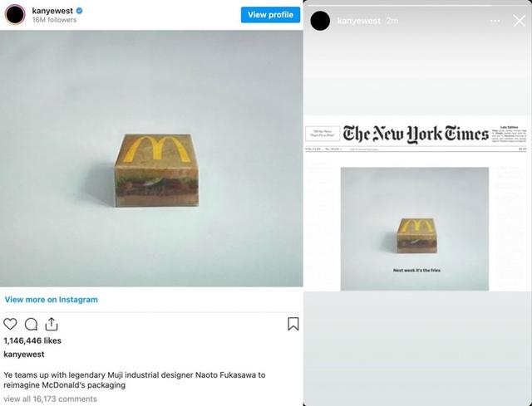Like the post with the heart icon

click(x=11, y=324)
